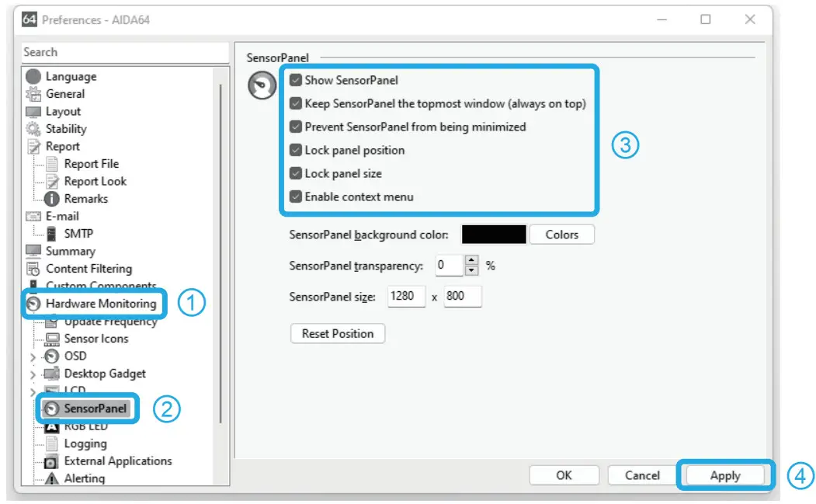Click the General settings icon
Viewport: 816px width, 504px height.
(33, 94)
